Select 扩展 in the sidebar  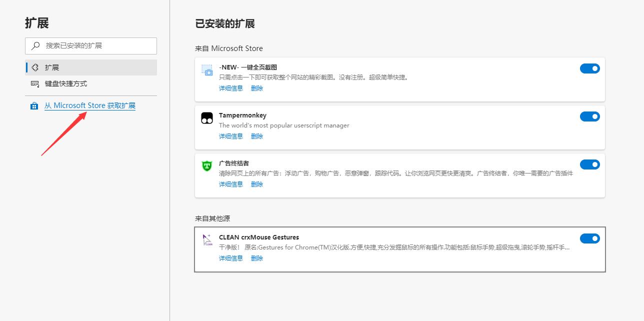pyautogui.click(x=53, y=67)
